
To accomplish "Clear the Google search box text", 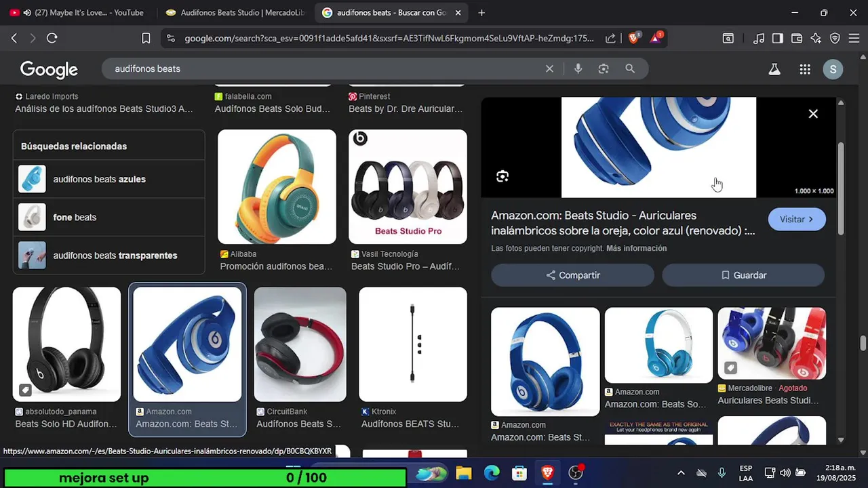I will [549, 68].
